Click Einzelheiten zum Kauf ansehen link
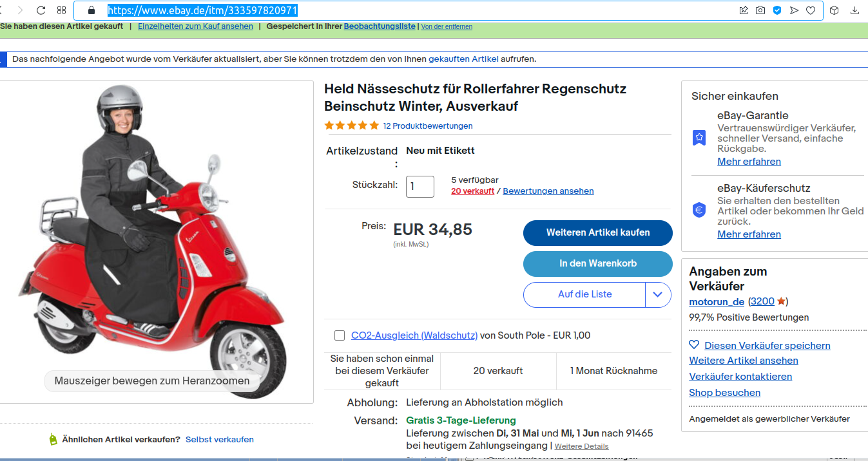 point(195,26)
